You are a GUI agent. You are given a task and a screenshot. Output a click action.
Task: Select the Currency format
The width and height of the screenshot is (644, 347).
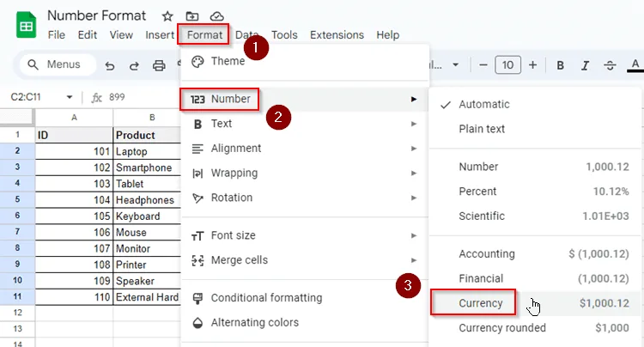[535, 303]
